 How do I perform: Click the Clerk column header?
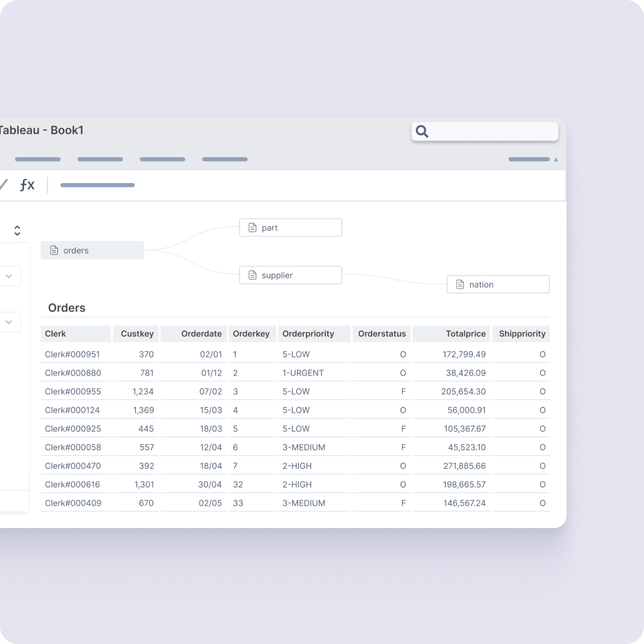[x=53, y=334]
